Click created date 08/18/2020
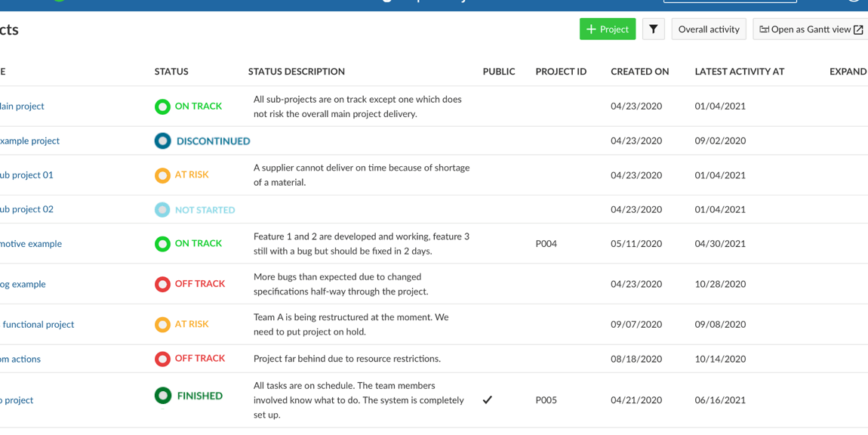868x435 pixels. tap(636, 359)
